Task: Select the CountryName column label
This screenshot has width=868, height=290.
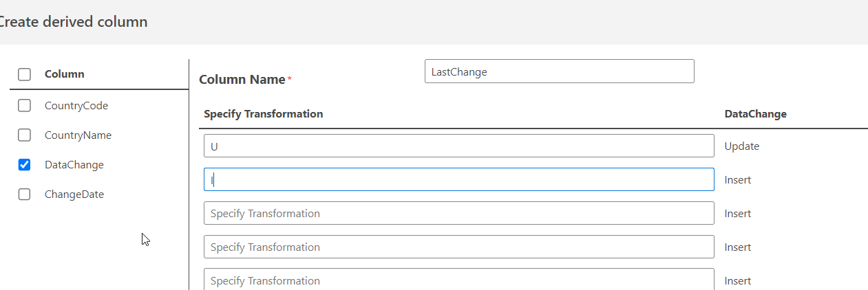Action: tap(78, 135)
